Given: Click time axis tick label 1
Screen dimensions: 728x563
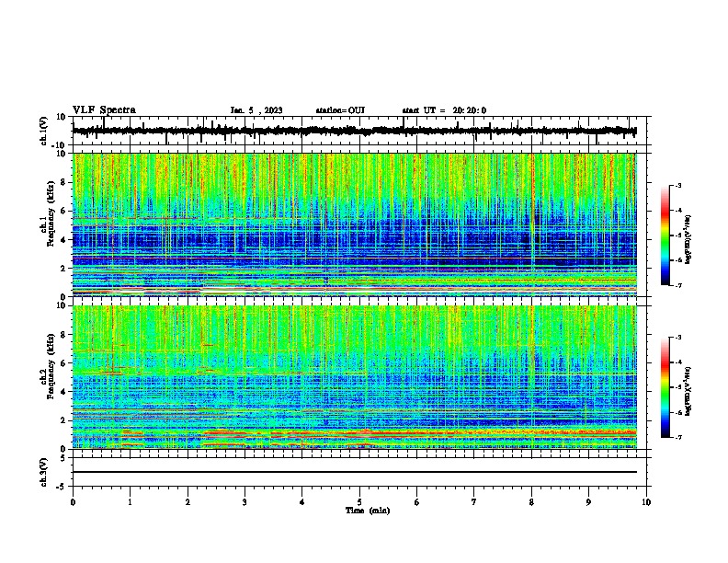Looking at the screenshot, I should [x=130, y=502].
